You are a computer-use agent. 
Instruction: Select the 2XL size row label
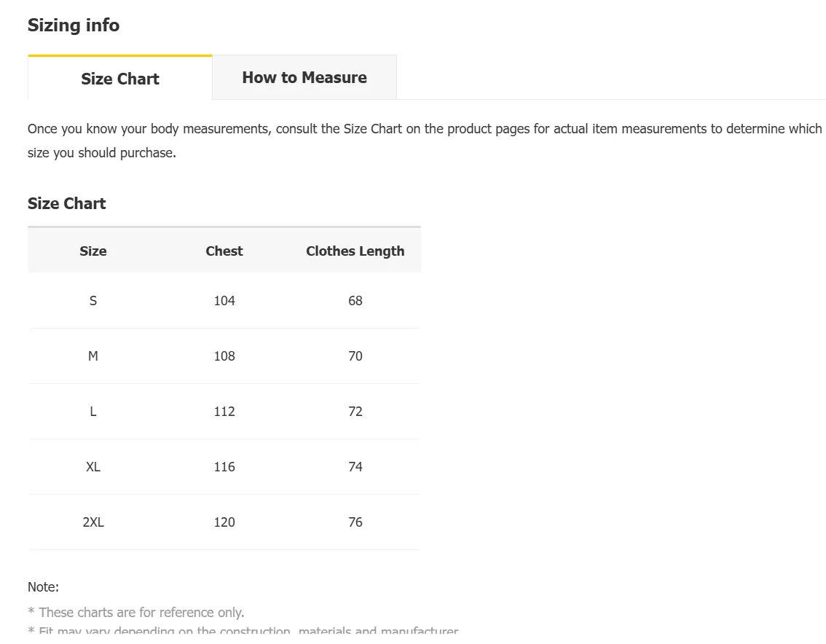click(93, 522)
